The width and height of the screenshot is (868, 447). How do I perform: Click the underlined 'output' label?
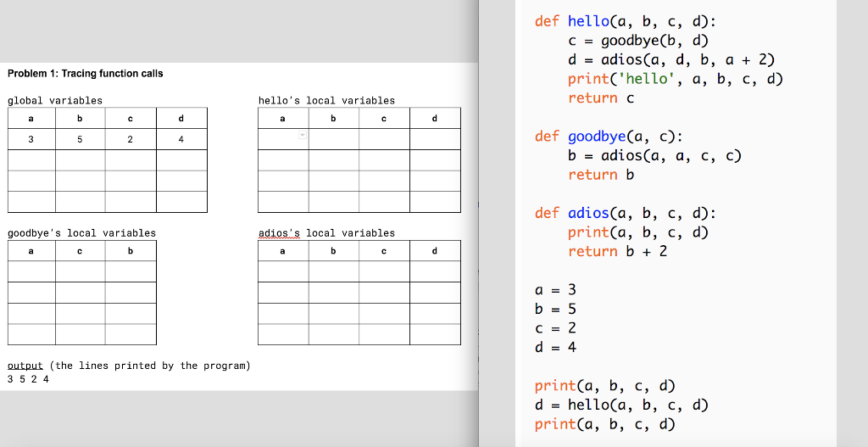pyautogui.click(x=25, y=366)
